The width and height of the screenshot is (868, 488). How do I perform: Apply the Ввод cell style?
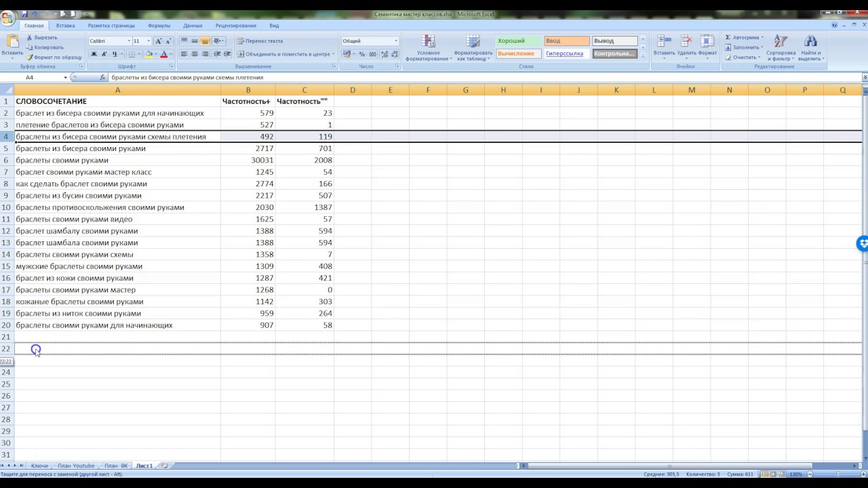pyautogui.click(x=567, y=41)
